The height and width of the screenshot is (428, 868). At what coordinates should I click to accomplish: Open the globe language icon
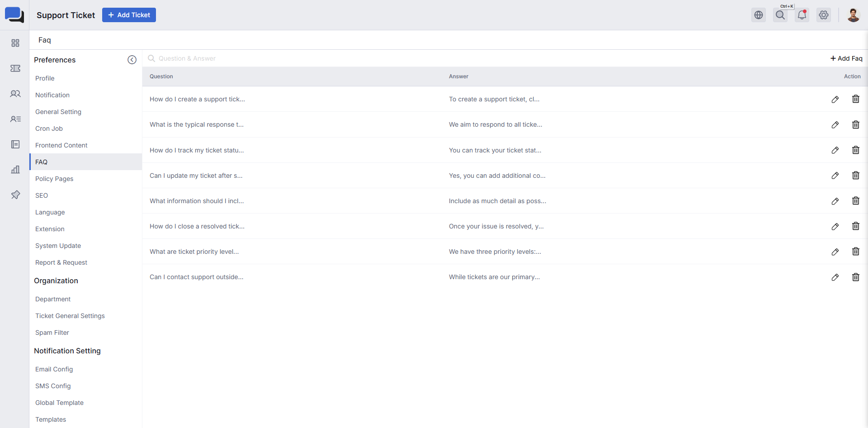(759, 15)
